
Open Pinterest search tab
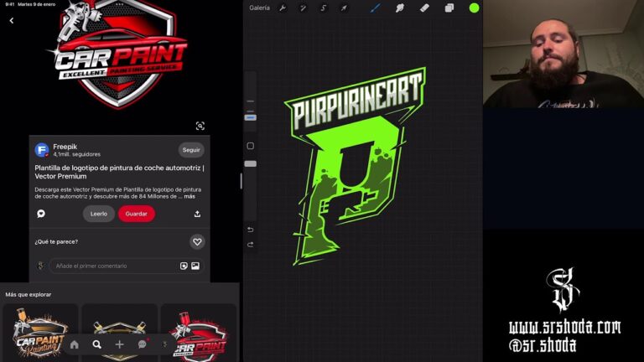point(97,344)
